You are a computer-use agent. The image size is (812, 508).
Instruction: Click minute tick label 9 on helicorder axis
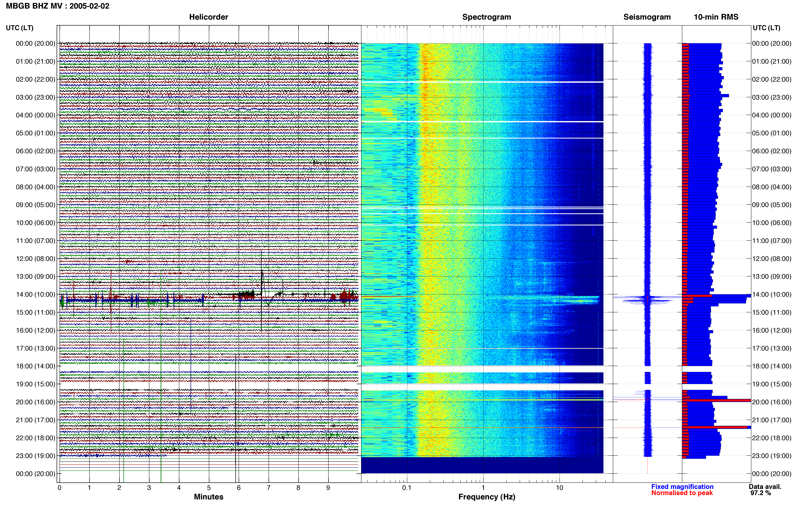coord(328,487)
